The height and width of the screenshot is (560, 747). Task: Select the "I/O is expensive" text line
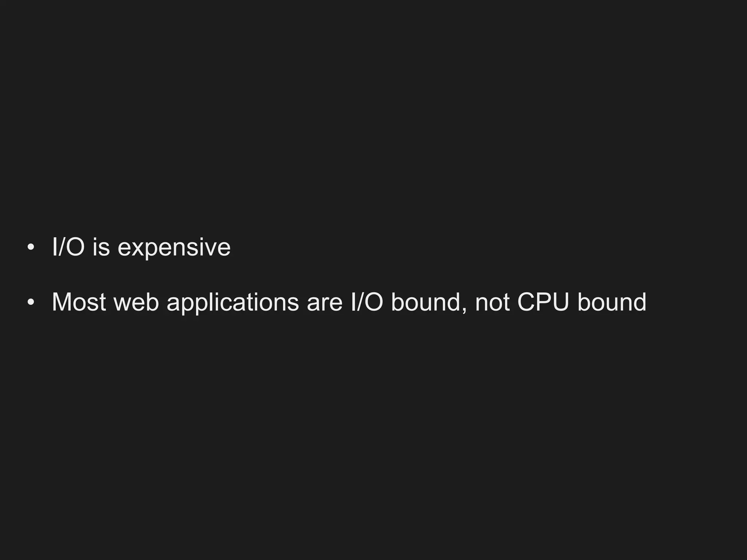[141, 248]
